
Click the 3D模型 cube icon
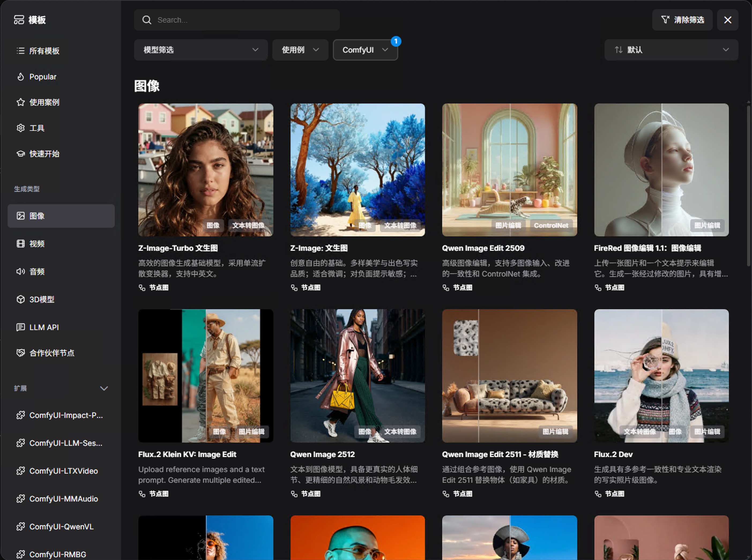[x=21, y=299]
